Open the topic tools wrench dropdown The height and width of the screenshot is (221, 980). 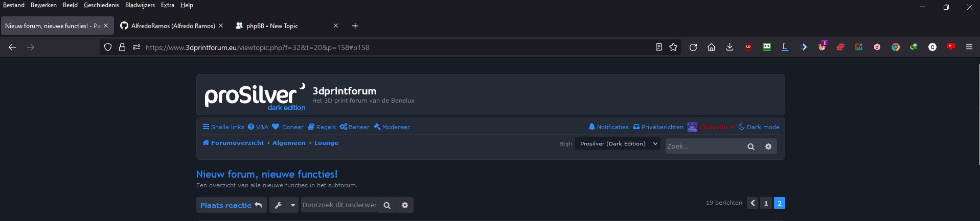[284, 205]
